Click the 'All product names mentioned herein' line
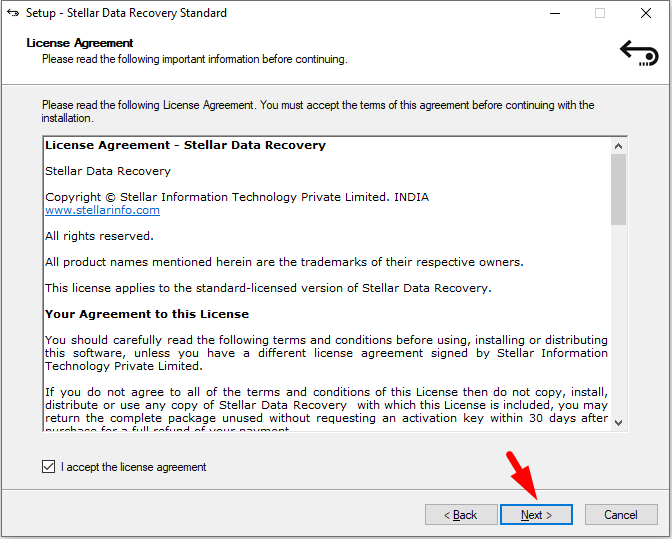Screen dimensions: 672x539 click(x=285, y=262)
